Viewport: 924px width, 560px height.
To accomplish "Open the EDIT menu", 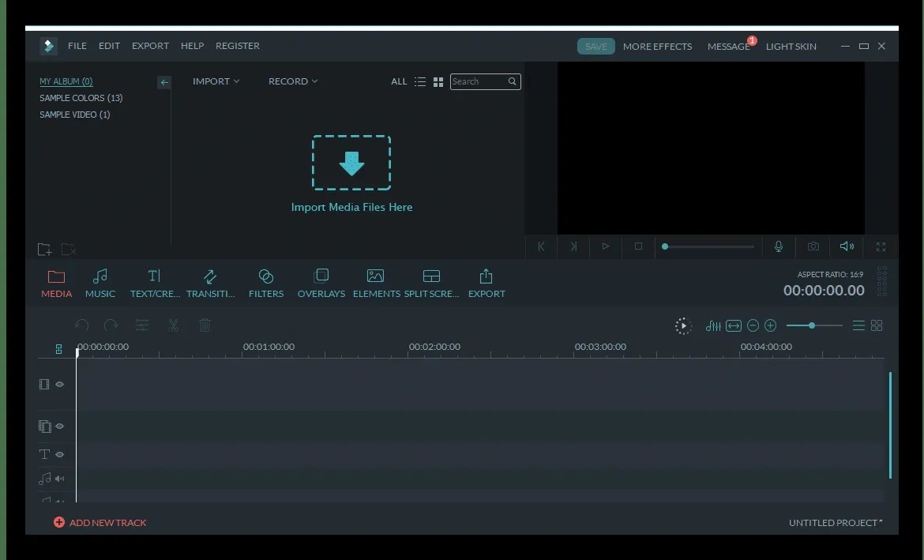I will [109, 46].
